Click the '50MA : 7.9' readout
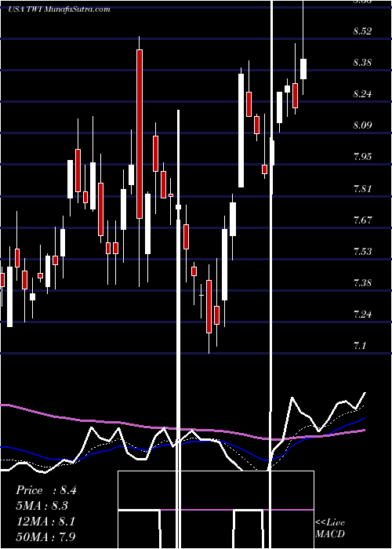The height and width of the screenshot is (549, 392). click(45, 536)
